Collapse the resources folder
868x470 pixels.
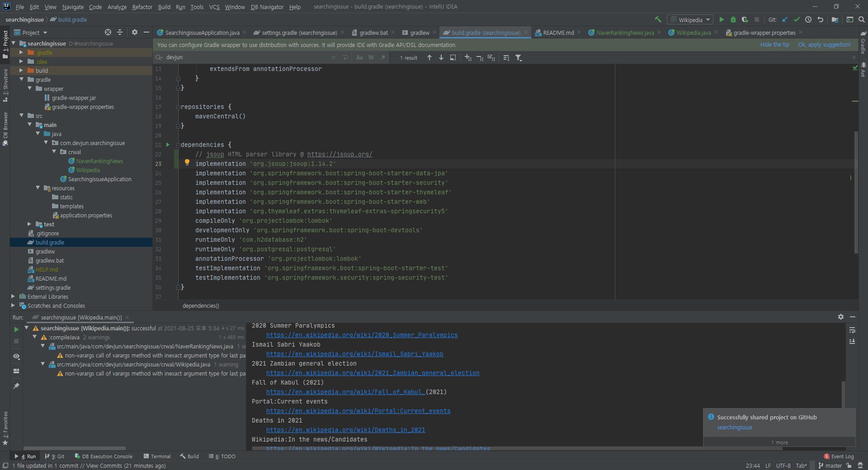coord(38,188)
